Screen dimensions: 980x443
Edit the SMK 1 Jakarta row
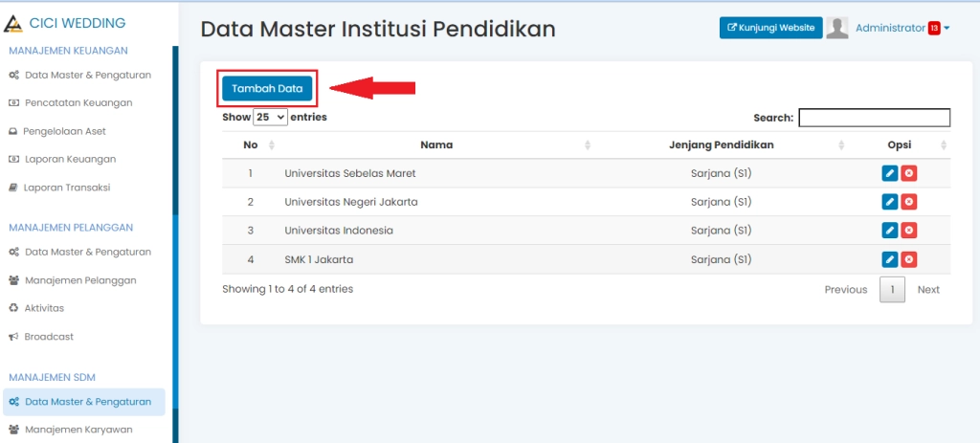tap(889, 259)
